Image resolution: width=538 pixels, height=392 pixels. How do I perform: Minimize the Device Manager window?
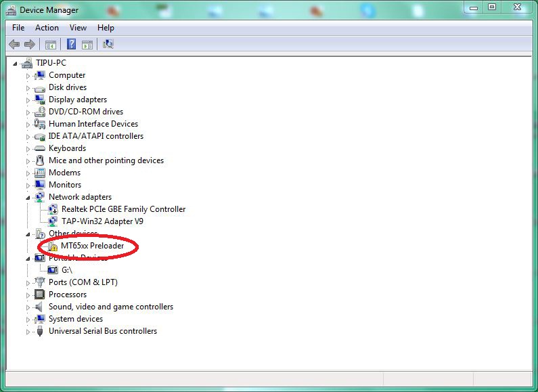click(474, 7)
